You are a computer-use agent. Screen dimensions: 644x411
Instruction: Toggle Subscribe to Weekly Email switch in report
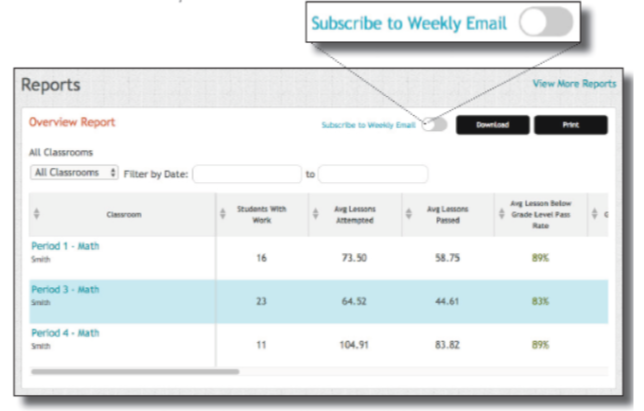coord(434,125)
